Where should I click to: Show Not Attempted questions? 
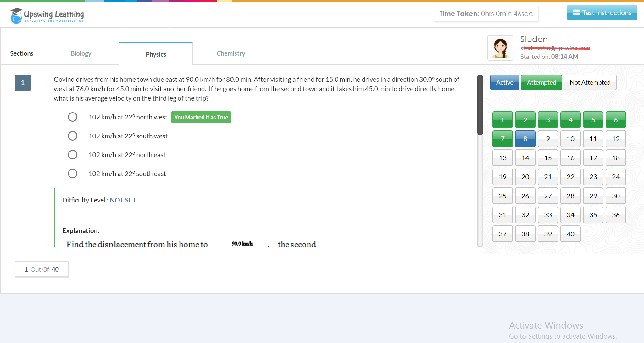coord(590,82)
